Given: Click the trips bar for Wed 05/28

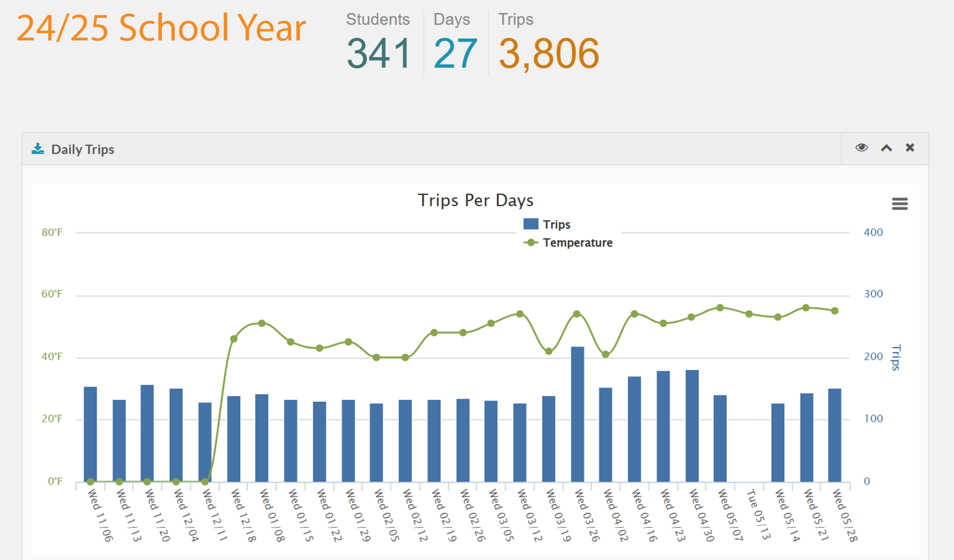Looking at the screenshot, I should point(834,436).
